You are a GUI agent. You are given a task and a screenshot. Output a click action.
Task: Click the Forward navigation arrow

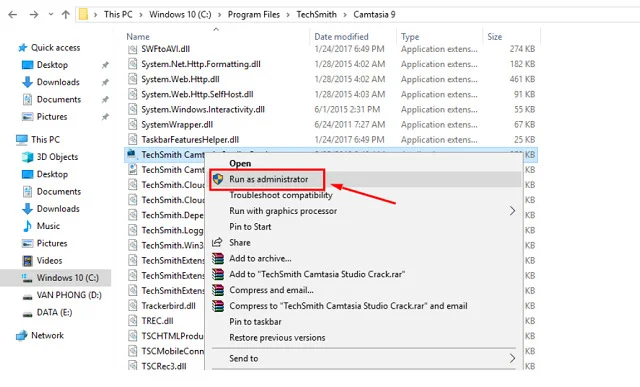pos(33,15)
